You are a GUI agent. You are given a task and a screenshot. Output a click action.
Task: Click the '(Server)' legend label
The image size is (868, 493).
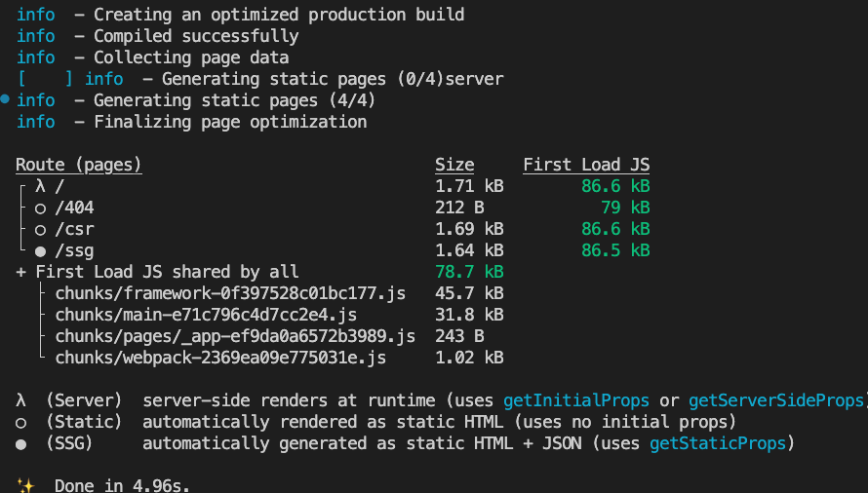pos(84,400)
